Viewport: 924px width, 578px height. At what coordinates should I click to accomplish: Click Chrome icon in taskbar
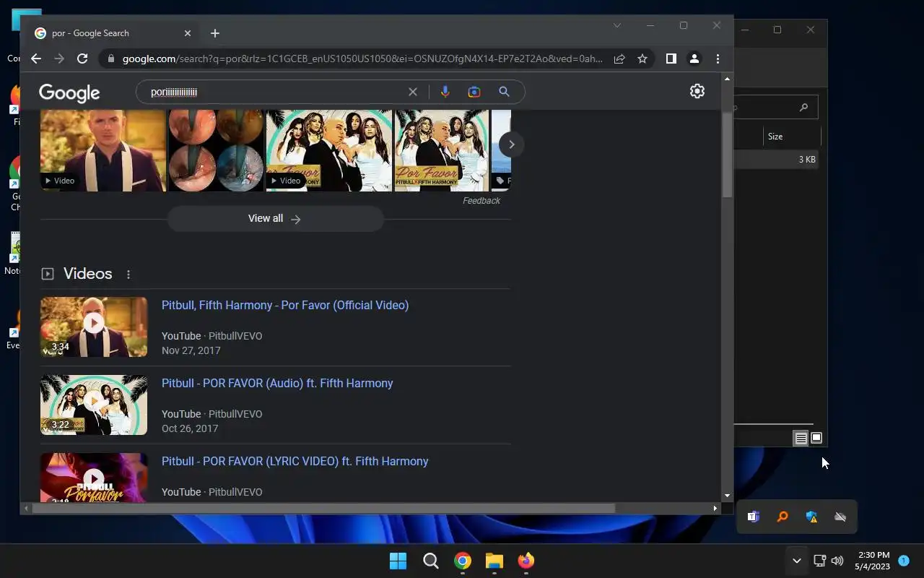[463, 561]
